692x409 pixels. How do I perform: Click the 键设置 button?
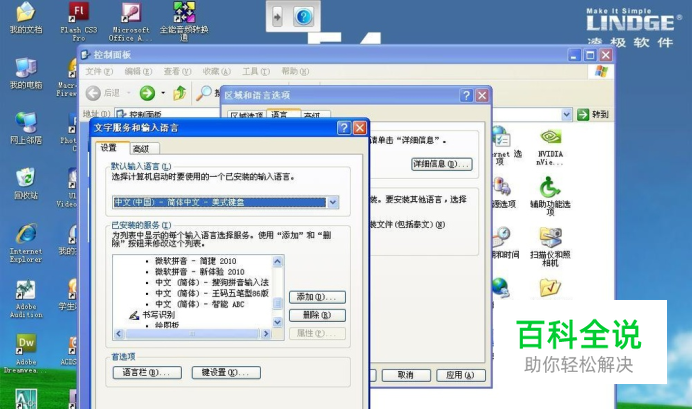(226, 372)
